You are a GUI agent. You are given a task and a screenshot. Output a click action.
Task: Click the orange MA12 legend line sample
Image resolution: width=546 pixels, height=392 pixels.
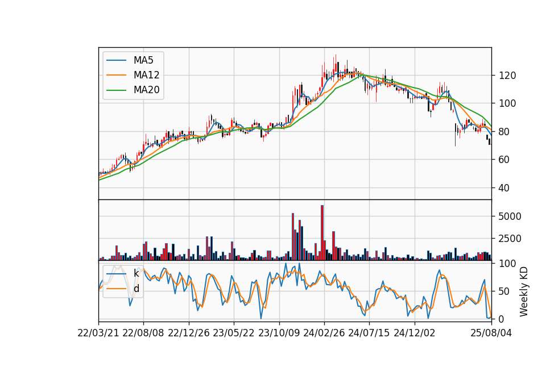pos(116,75)
